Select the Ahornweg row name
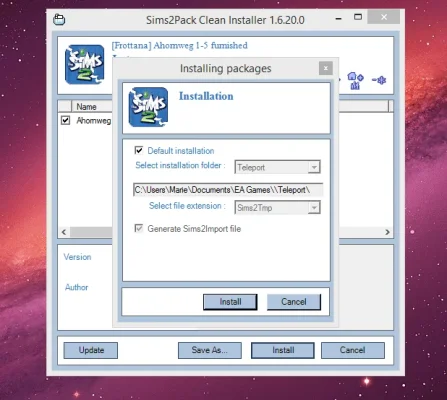This screenshot has height=400, width=447. pos(94,120)
